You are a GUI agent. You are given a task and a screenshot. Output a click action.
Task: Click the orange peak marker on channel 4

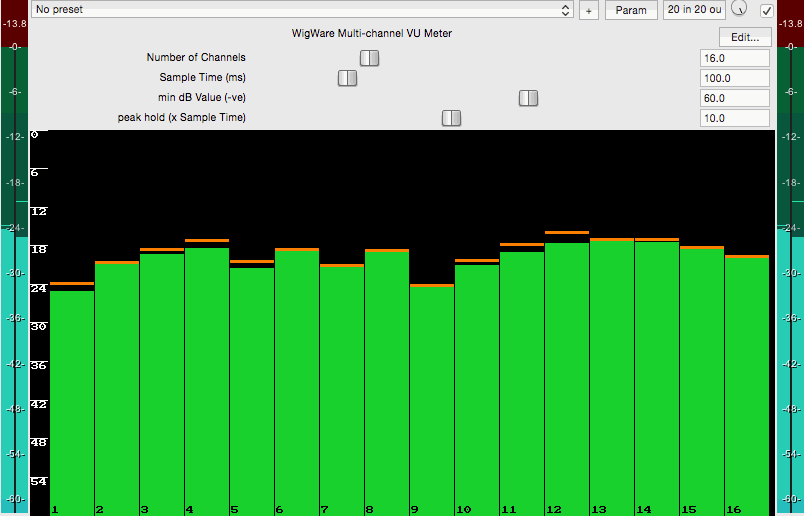[x=207, y=240]
